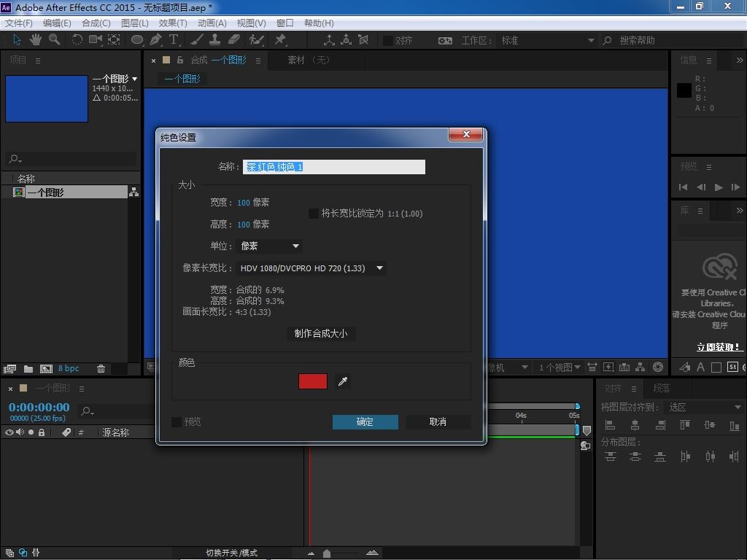747x560 pixels.
Task: Switch to Local Axis mode
Action: (x=329, y=40)
